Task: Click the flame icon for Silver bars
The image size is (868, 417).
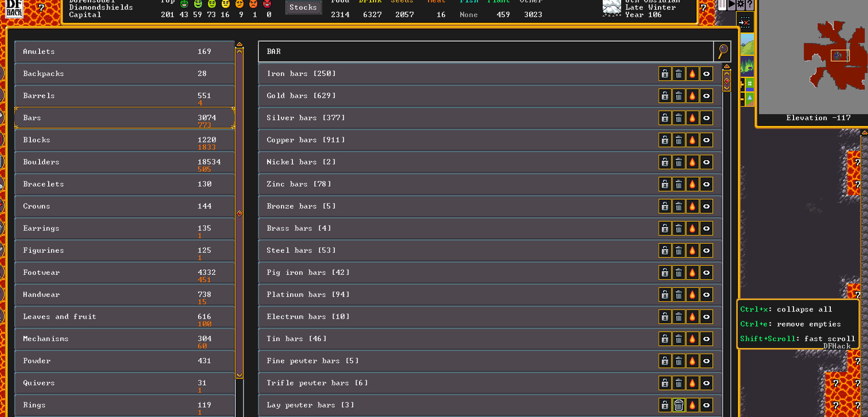Action: click(x=692, y=118)
